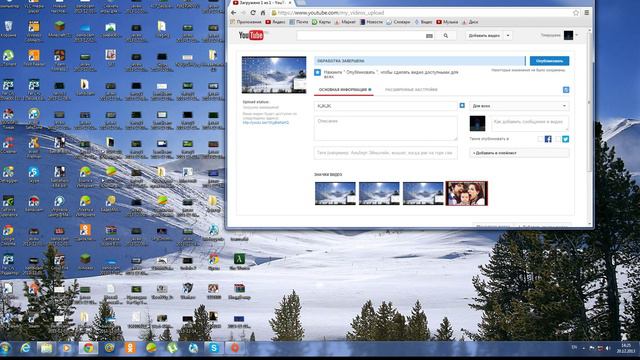The image size is (640, 360).
Task: Open Windows Media Player from taskbar
Action: [x=67, y=348]
